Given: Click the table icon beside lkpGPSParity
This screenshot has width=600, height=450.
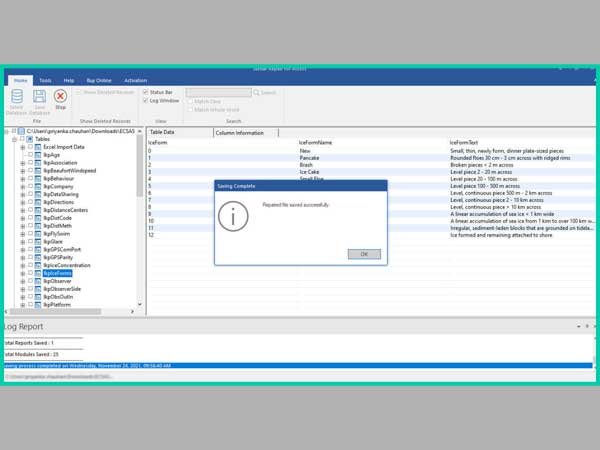Looking at the screenshot, I should click(38, 257).
